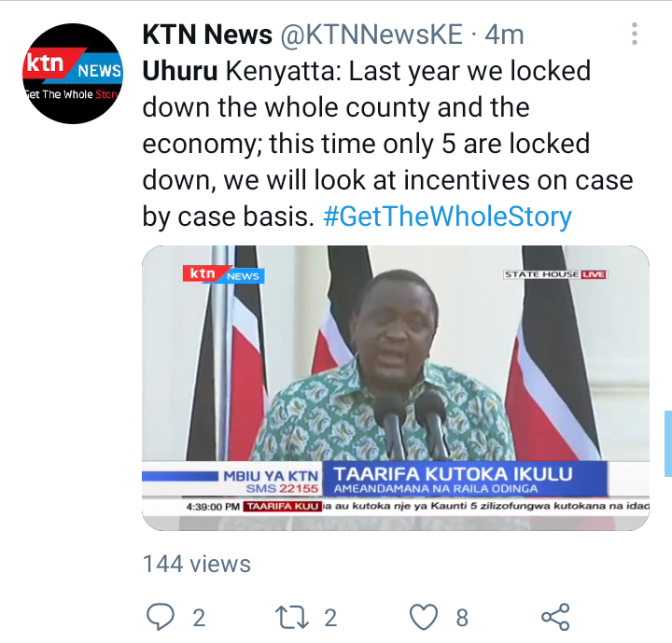Viewport: 672px width, 643px height.
Task: Click the 144 views label
Action: [x=197, y=564]
